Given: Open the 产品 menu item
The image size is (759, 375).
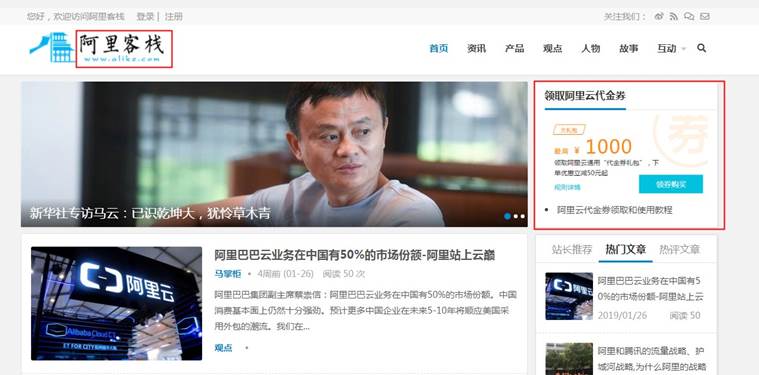Looking at the screenshot, I should [515, 48].
